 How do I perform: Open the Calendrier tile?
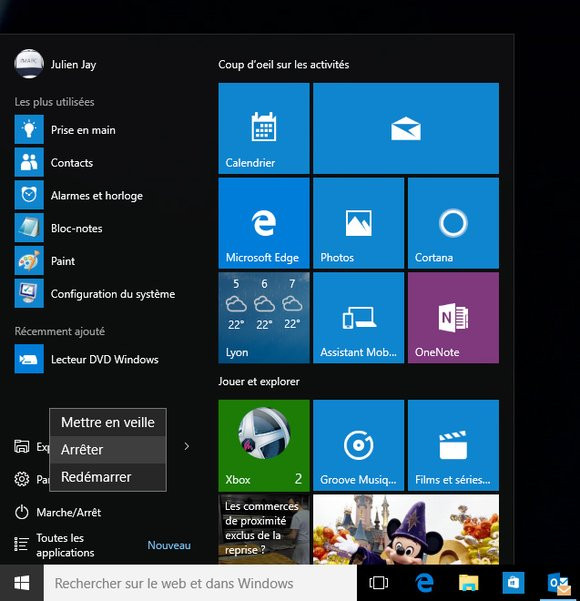point(264,128)
